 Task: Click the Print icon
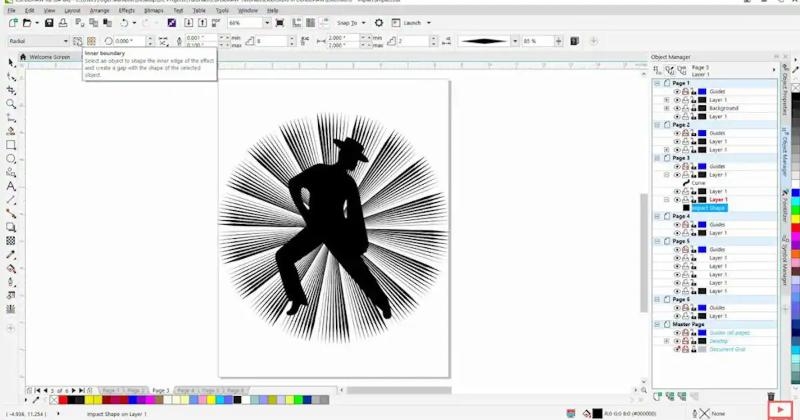(x=63, y=23)
